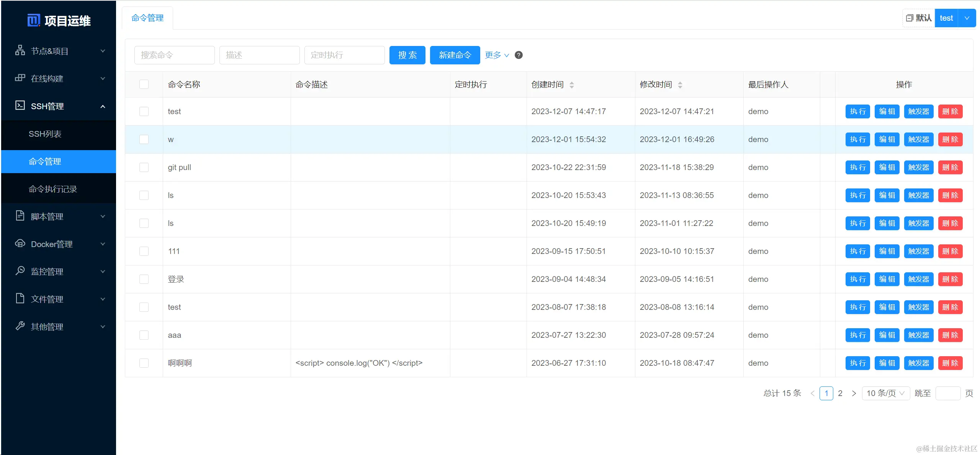Sort by 创建时间 using sort arrows

[572, 85]
